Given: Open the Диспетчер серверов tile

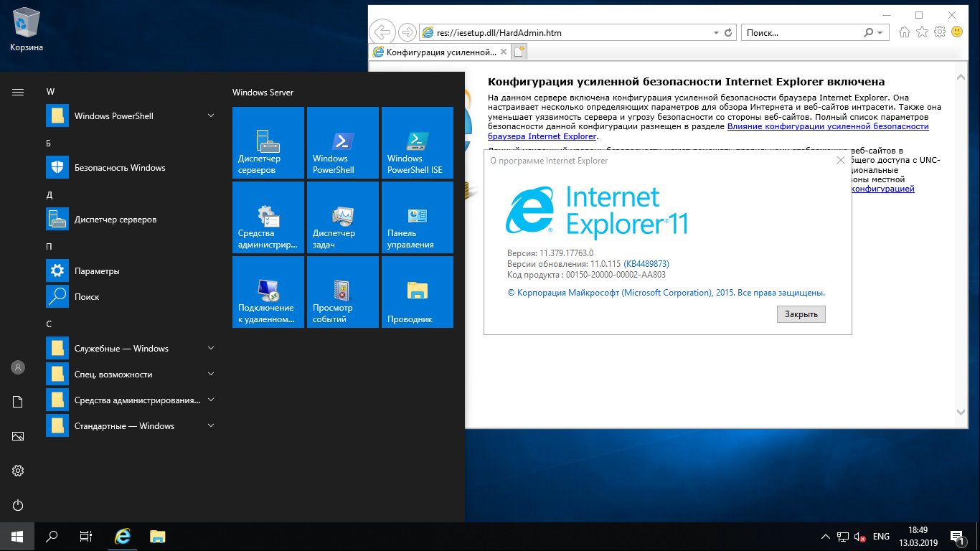Looking at the screenshot, I should [268, 143].
